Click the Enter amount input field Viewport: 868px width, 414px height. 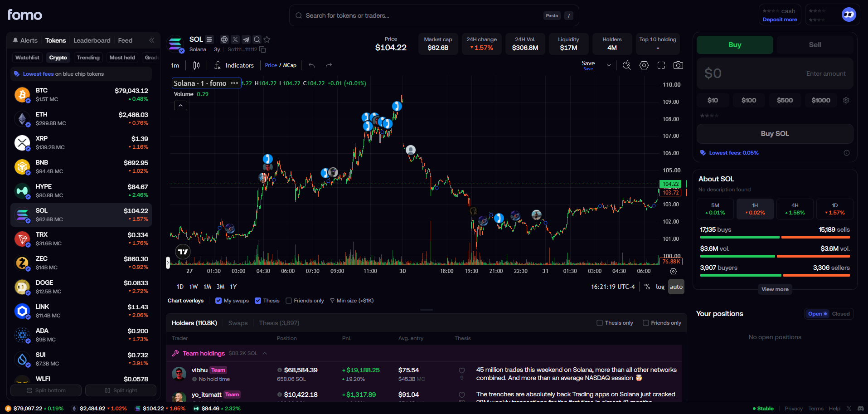pyautogui.click(x=775, y=73)
